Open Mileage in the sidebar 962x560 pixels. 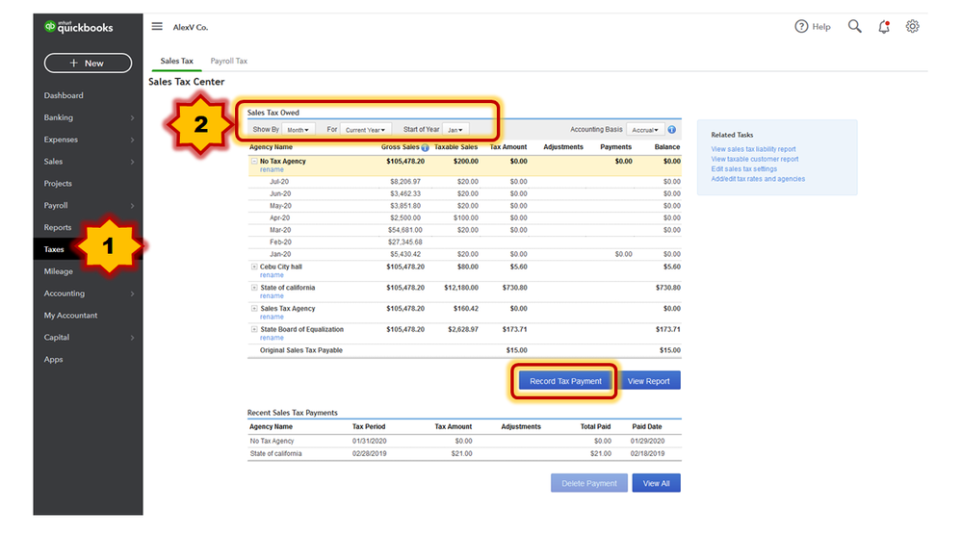pos(59,271)
